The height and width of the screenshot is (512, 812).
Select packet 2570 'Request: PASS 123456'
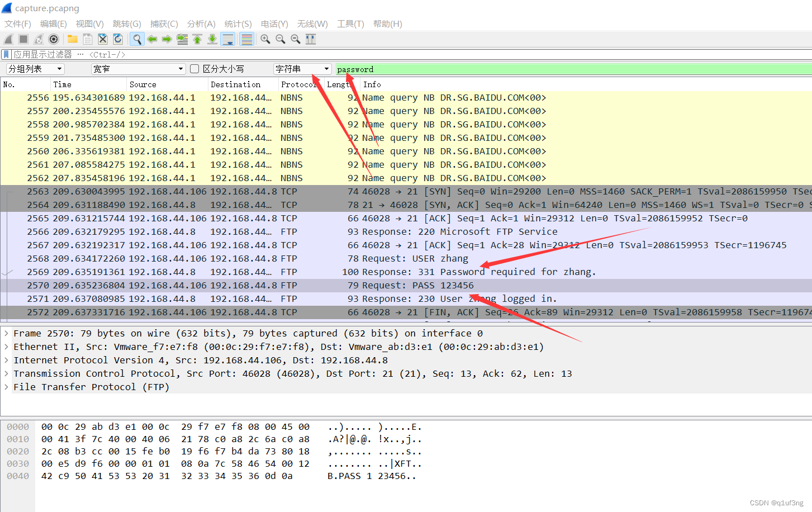click(x=406, y=286)
